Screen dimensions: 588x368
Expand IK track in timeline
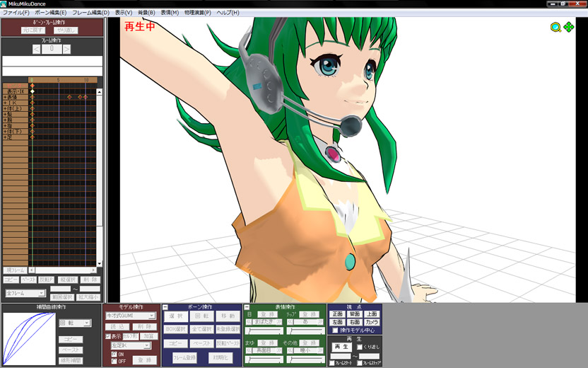coord(5,103)
